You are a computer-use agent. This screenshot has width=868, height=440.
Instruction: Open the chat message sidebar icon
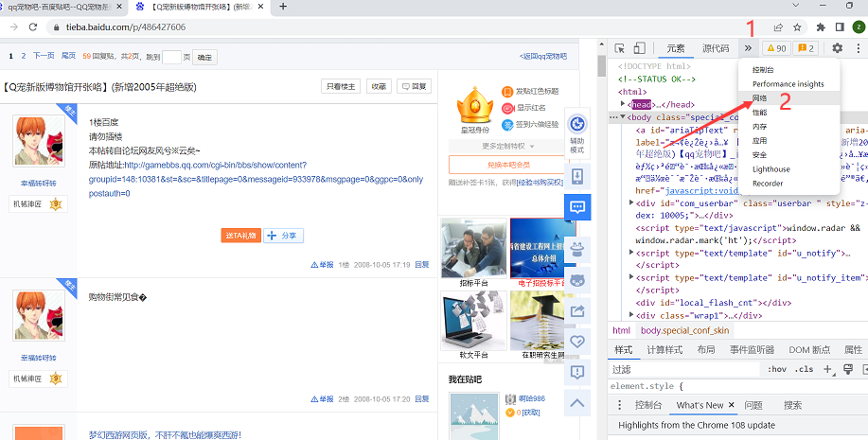tap(576, 207)
